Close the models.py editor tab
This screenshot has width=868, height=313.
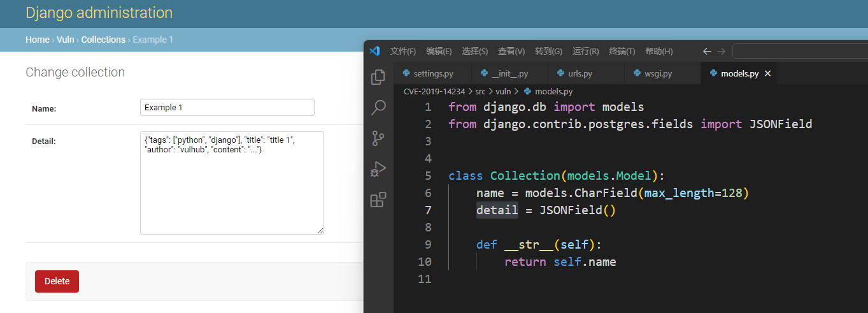coord(767,74)
